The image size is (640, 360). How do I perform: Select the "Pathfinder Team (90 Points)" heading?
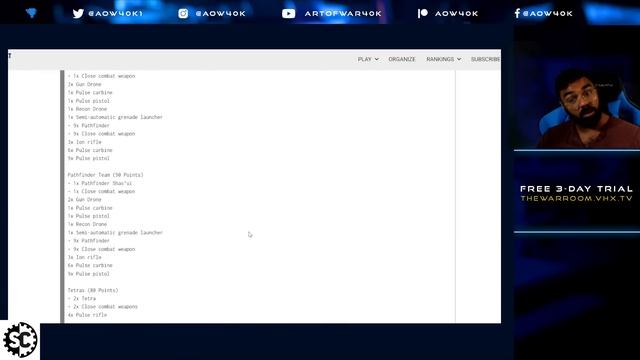click(105, 175)
